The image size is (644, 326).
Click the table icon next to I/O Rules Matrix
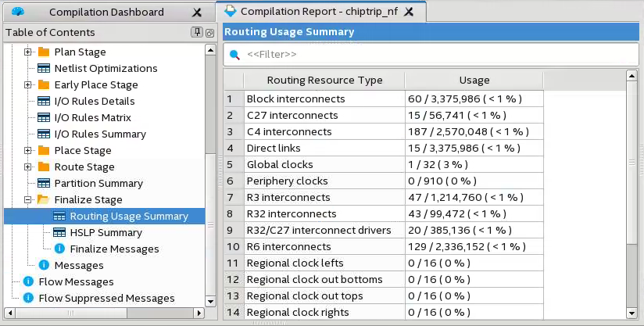[x=44, y=117]
